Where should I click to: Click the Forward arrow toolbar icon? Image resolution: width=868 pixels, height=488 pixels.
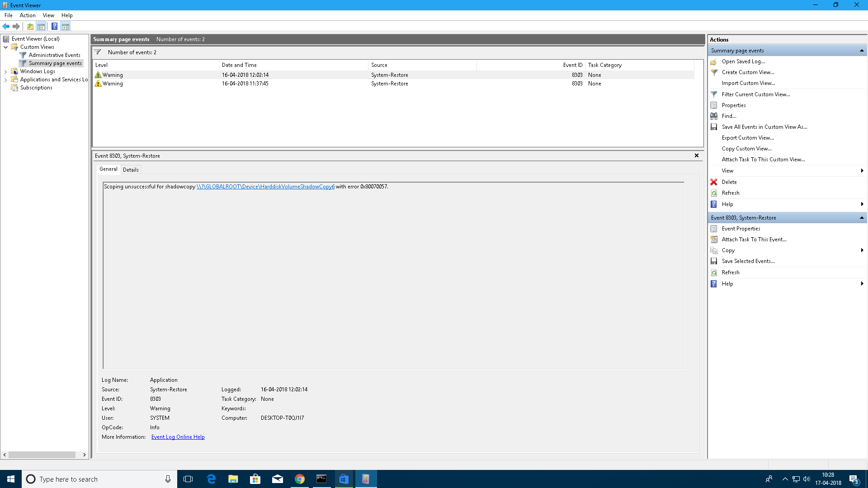pyautogui.click(x=16, y=26)
